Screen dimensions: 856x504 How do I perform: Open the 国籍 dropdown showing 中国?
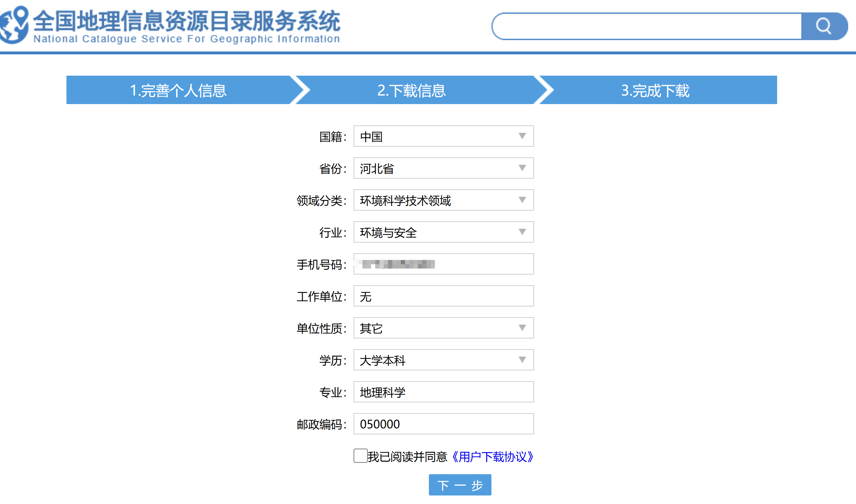point(443,136)
